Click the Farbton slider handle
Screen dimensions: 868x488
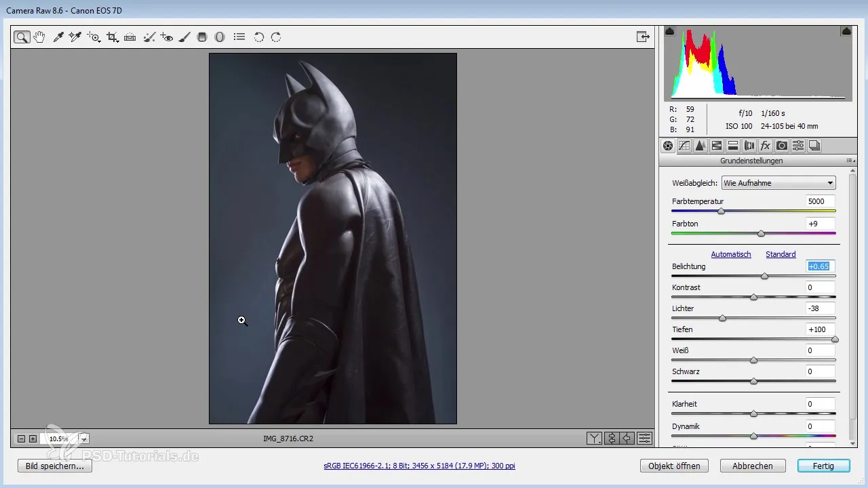click(x=761, y=233)
